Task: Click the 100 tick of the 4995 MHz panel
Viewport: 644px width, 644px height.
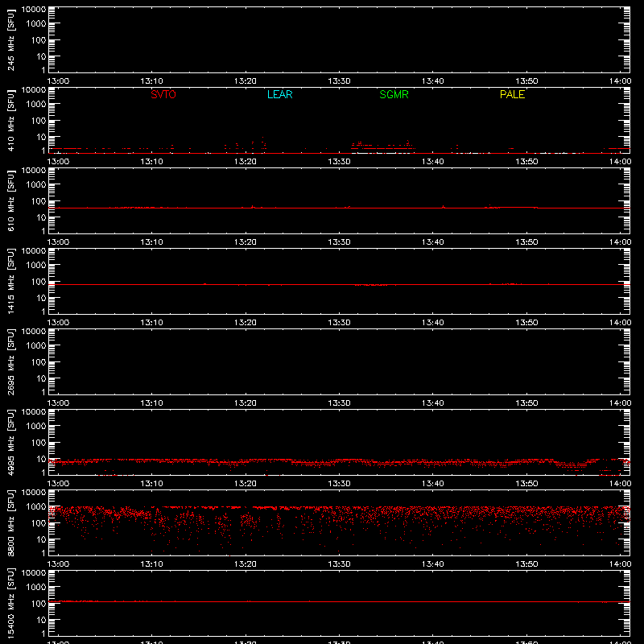Action: click(39, 443)
